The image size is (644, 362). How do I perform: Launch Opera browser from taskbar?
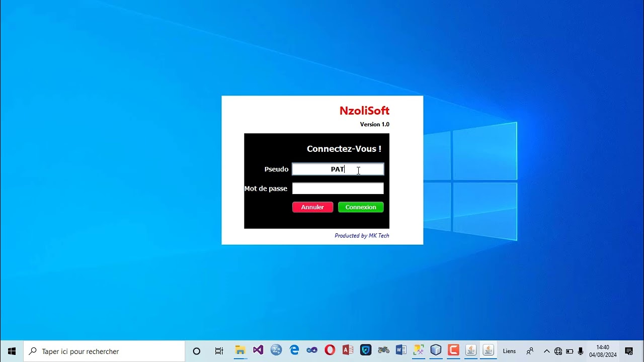[330, 350]
